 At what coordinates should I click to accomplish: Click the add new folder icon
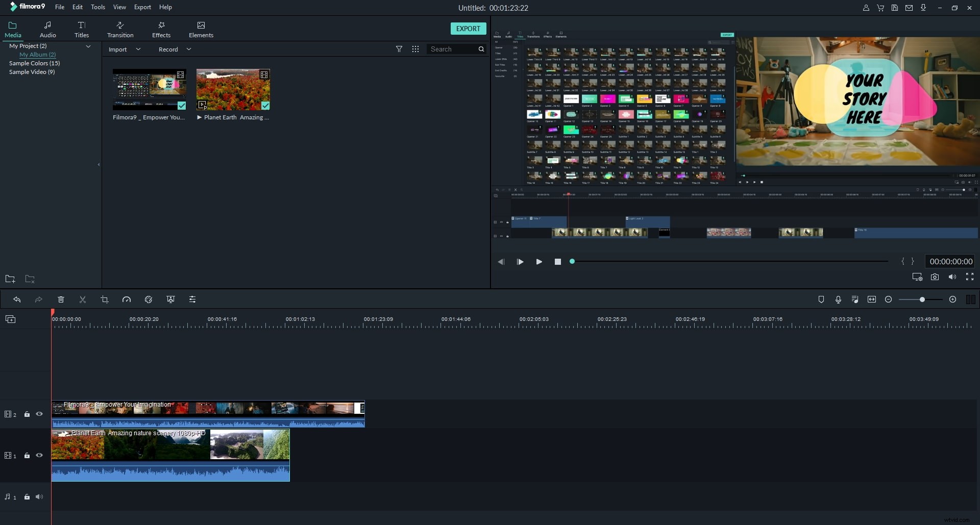click(x=10, y=279)
